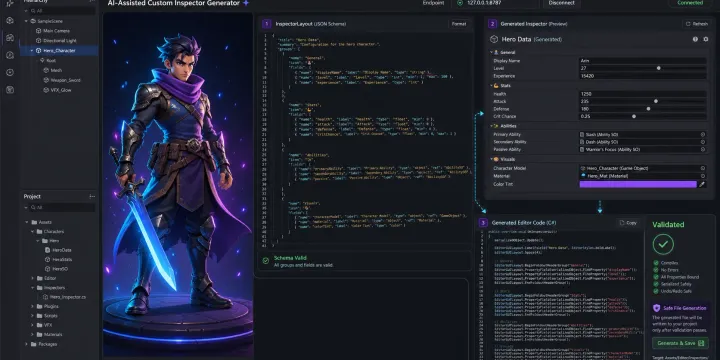Open Hero Data info icon
Image resolution: width=720 pixels, height=360 pixels.
coord(695,39)
